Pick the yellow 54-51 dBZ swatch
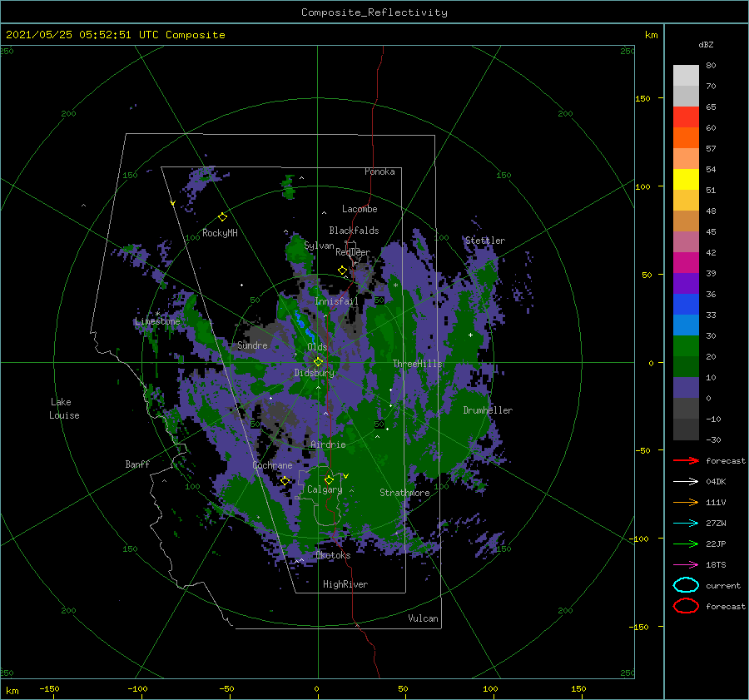Screen dimensions: 749x700 (x=686, y=179)
